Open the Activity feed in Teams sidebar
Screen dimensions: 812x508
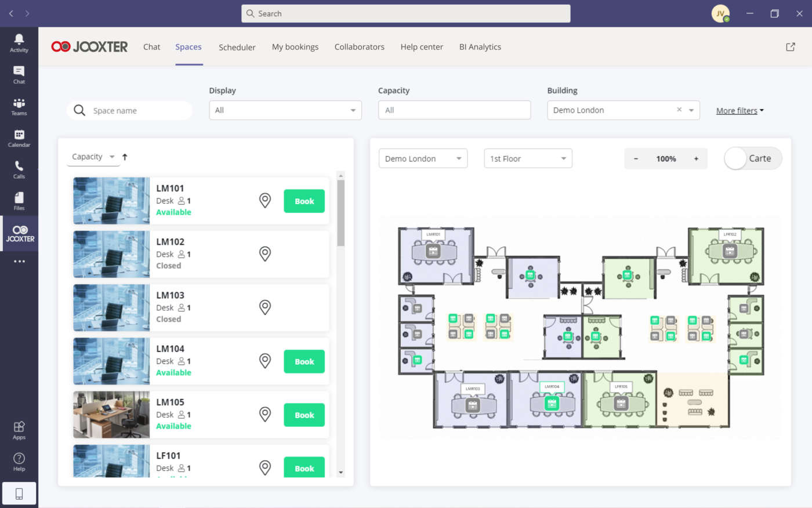click(19, 43)
